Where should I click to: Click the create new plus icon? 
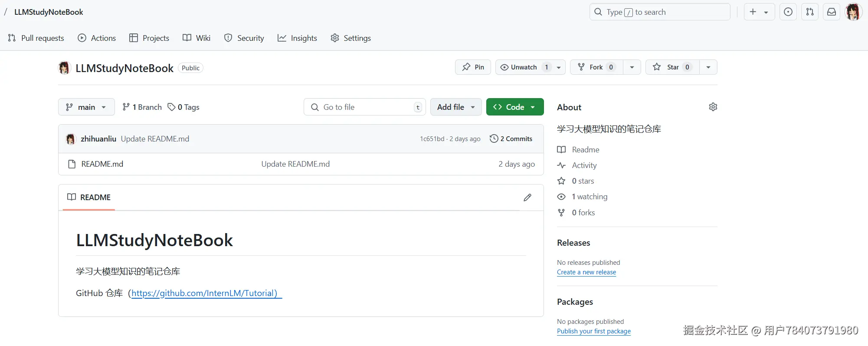point(753,12)
